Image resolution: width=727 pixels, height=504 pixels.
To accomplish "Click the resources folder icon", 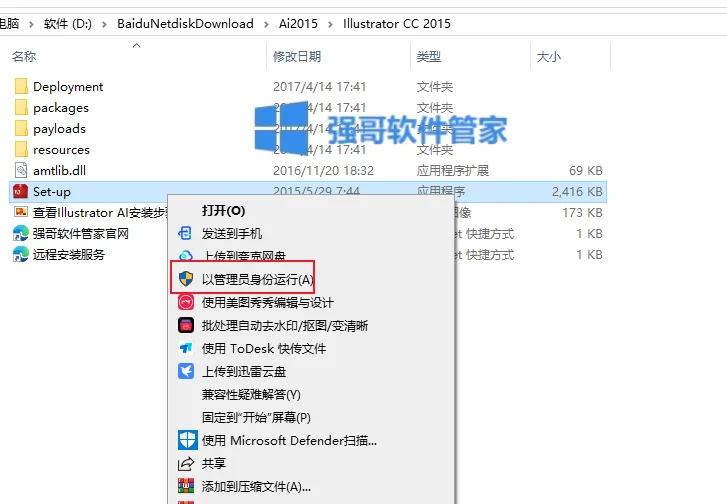I will click(21, 149).
